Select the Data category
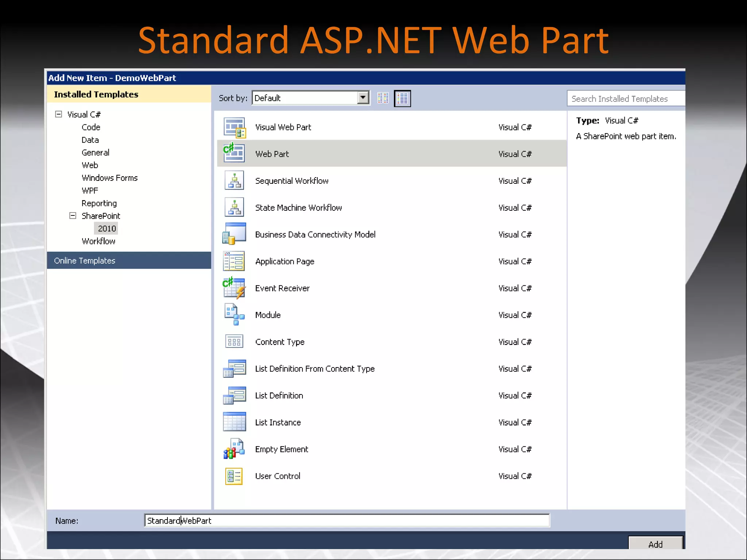 pyautogui.click(x=90, y=140)
